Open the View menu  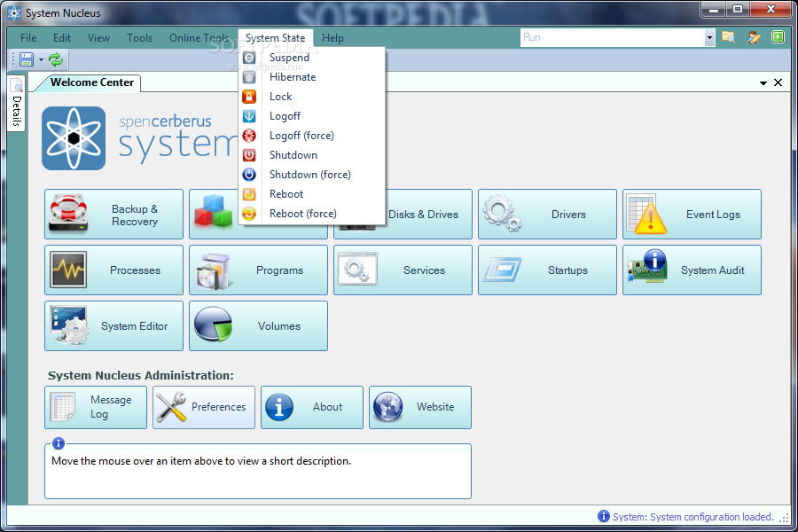(x=98, y=38)
